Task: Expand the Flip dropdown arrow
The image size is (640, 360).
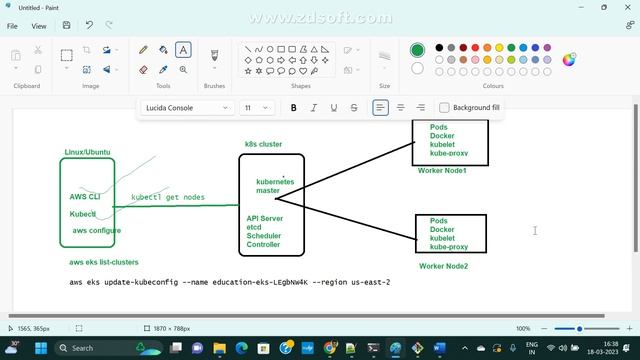Action: coord(117,70)
